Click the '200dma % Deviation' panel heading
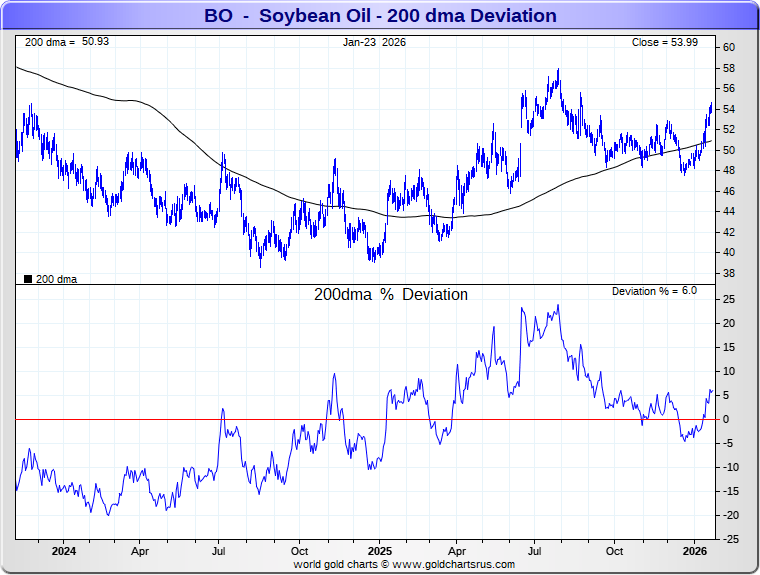The height and width of the screenshot is (575, 760). (x=391, y=295)
